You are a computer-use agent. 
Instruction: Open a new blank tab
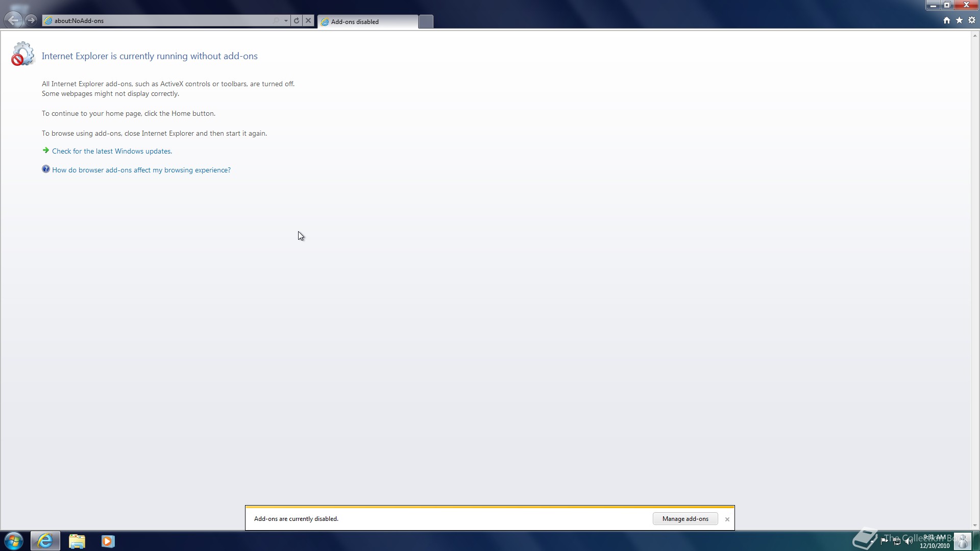coord(426,21)
